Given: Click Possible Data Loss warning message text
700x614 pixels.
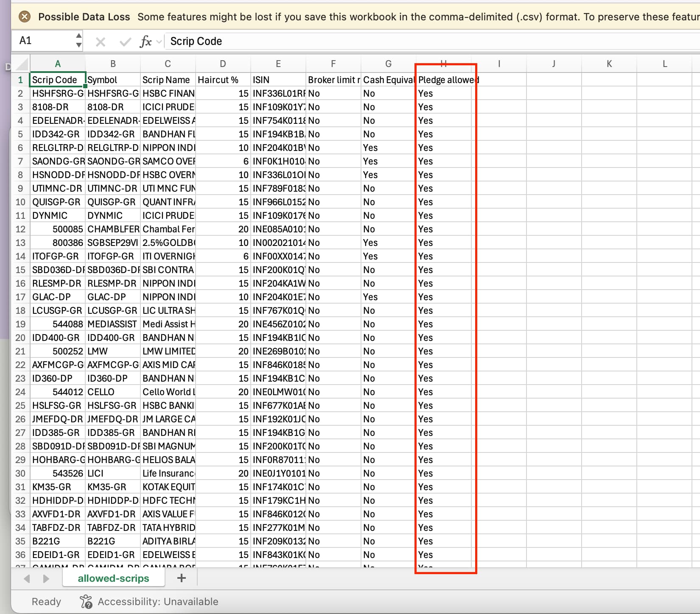Looking at the screenshot, I should (418, 17).
